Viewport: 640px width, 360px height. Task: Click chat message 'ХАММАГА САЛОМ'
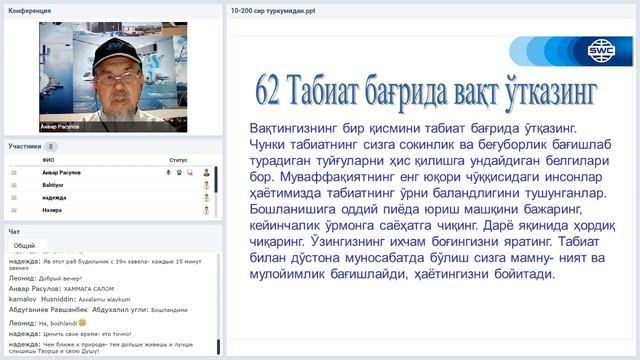89,289
